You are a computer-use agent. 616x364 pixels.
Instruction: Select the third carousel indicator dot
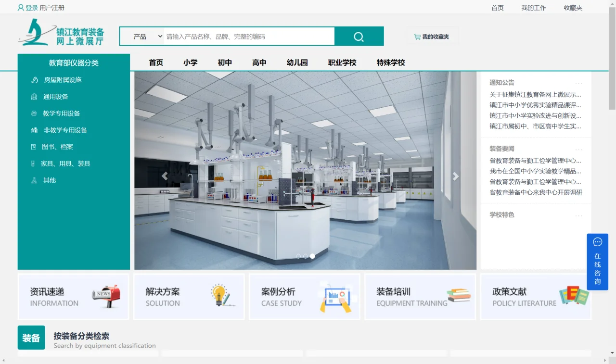click(x=312, y=256)
